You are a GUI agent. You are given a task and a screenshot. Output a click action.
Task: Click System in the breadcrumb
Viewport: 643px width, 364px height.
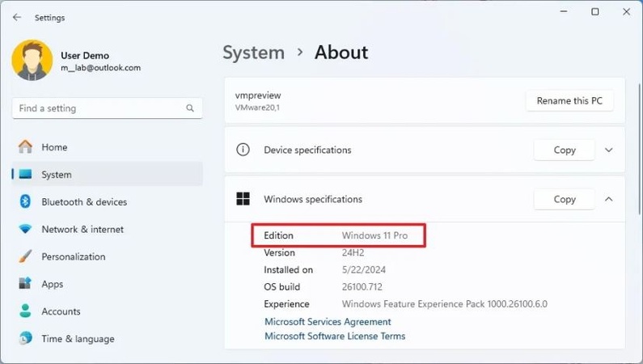pos(253,53)
